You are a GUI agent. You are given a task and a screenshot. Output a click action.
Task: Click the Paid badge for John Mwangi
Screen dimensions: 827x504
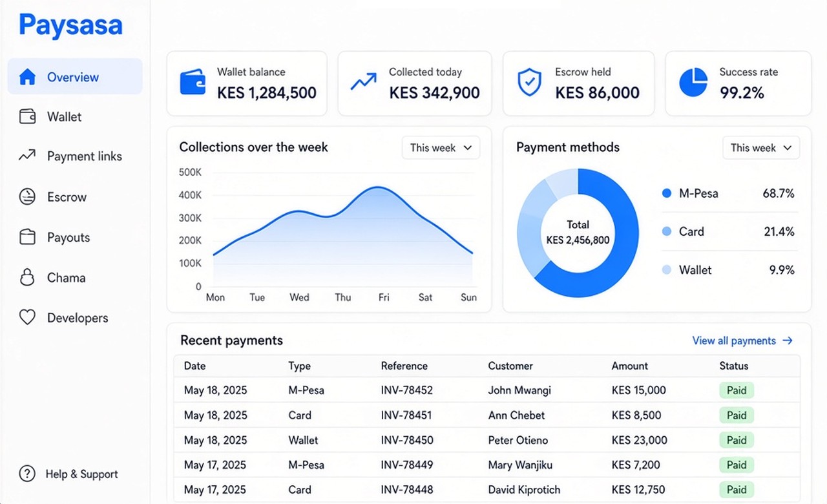[737, 390]
